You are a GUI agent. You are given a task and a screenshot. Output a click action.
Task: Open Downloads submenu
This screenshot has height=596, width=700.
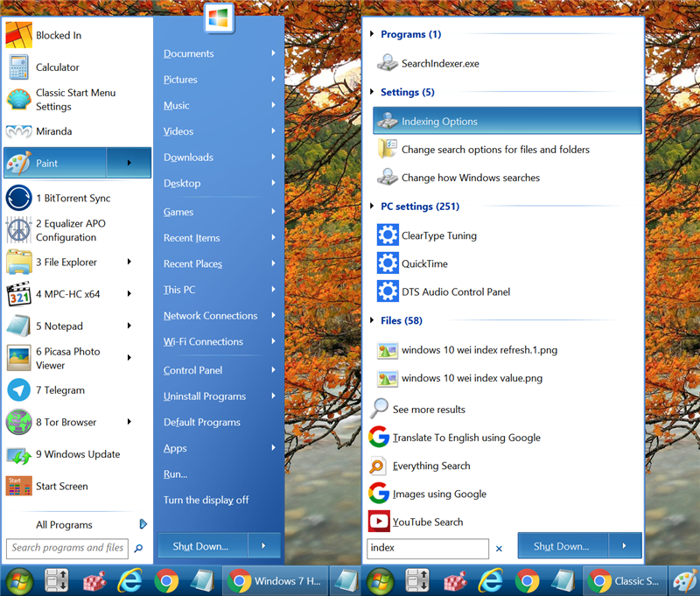coord(219,158)
